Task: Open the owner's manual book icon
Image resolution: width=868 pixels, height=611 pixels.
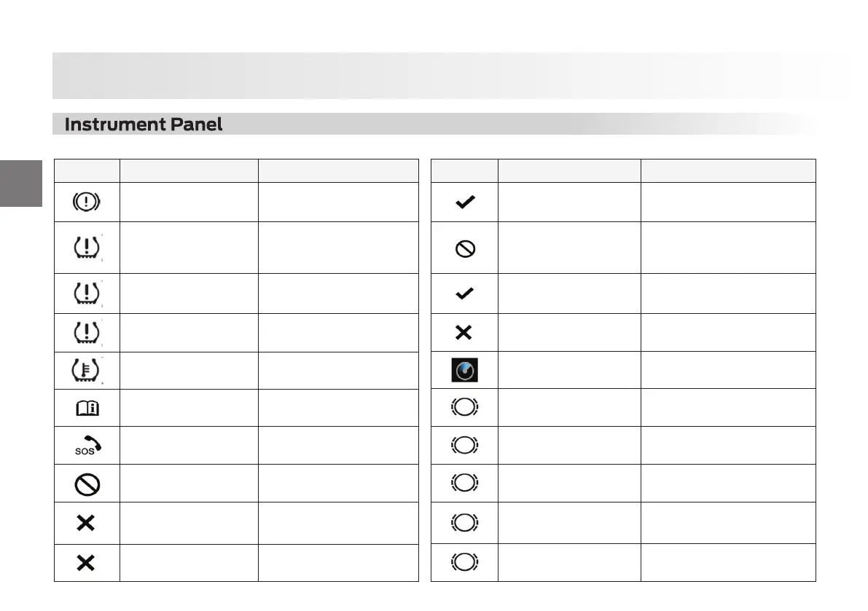Action: coord(86,409)
